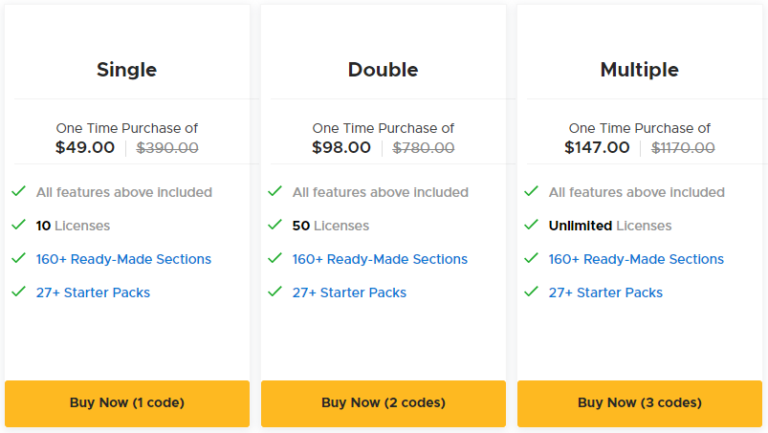Screen dimensions: 768x433
Task: Click checkmark next to Multiple's Ready-Made Sections
Action: [530, 258]
